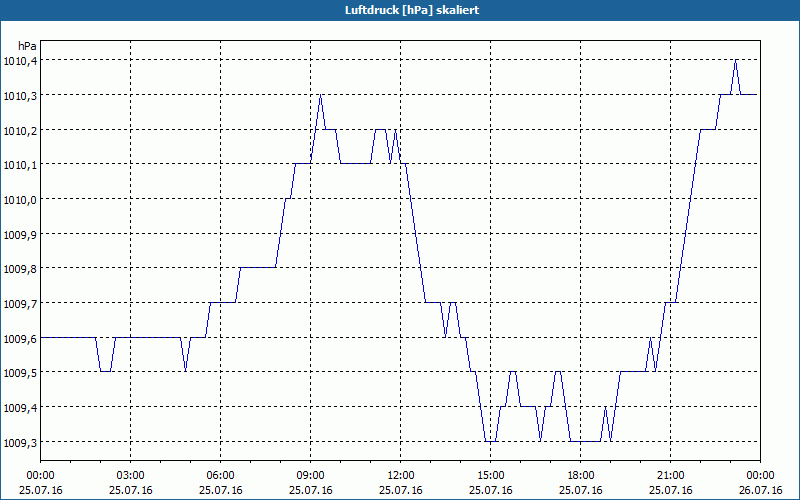Click the "00:00" label above date 25.07.16
Screen dimensions: 800x500
[40, 476]
